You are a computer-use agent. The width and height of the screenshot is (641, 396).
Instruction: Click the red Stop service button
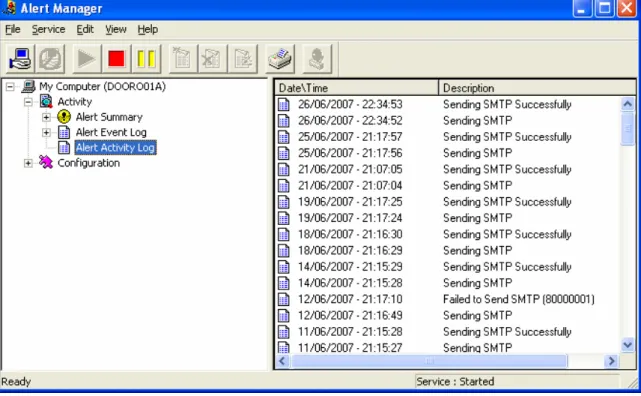click(x=117, y=59)
